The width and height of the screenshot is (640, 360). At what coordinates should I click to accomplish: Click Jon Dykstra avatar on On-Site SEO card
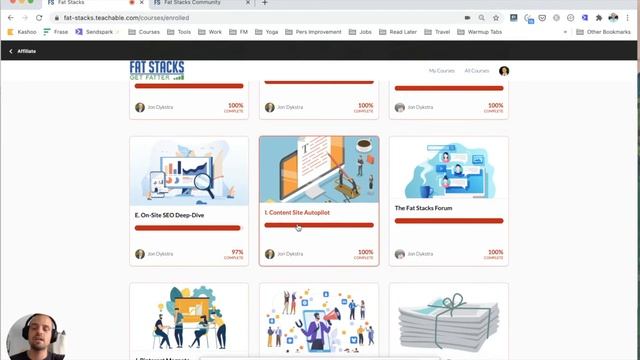(x=140, y=254)
